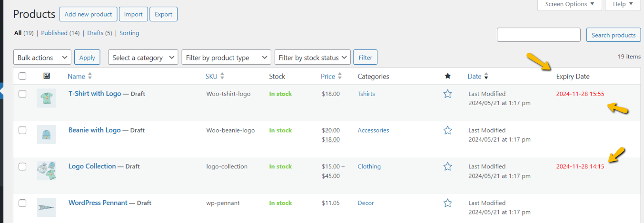Click the 19 items count text
Screen dimensions: 644x223
(x=629, y=56)
